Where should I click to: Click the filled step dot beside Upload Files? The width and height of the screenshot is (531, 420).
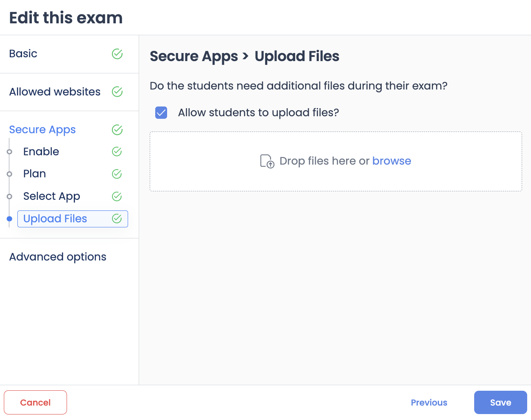point(9,219)
